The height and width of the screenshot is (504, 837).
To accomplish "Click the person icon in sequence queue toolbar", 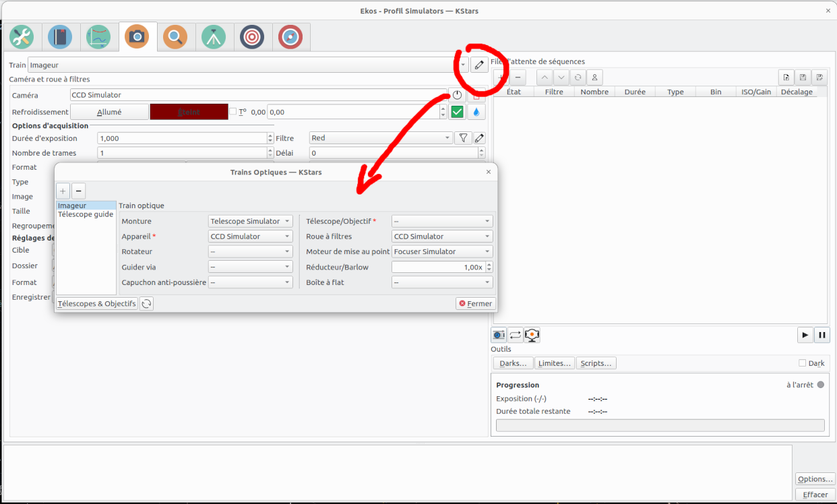I will pos(594,77).
